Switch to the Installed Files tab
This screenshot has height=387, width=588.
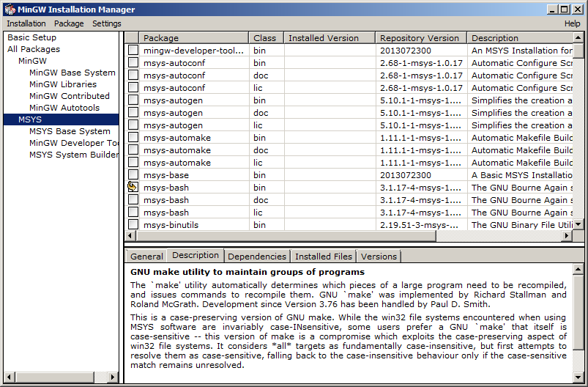[x=324, y=257]
